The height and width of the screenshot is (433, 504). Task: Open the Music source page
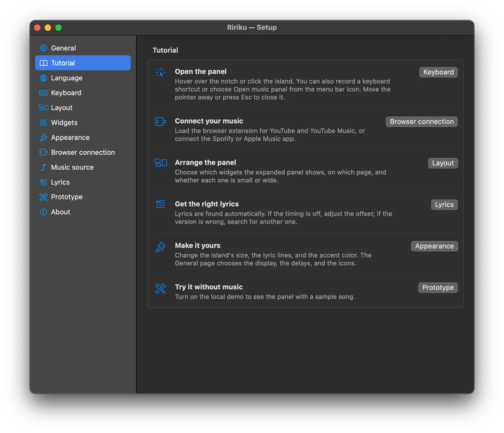pyautogui.click(x=83, y=167)
